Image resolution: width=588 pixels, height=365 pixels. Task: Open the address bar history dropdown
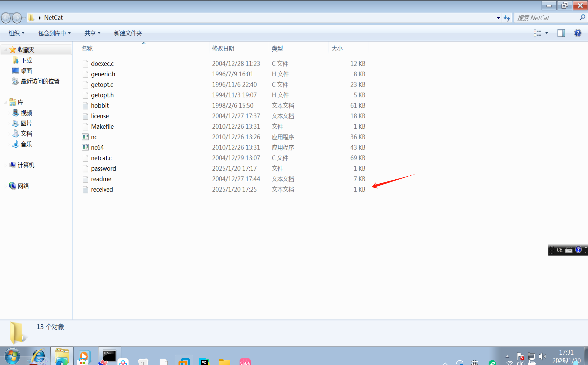tap(498, 18)
